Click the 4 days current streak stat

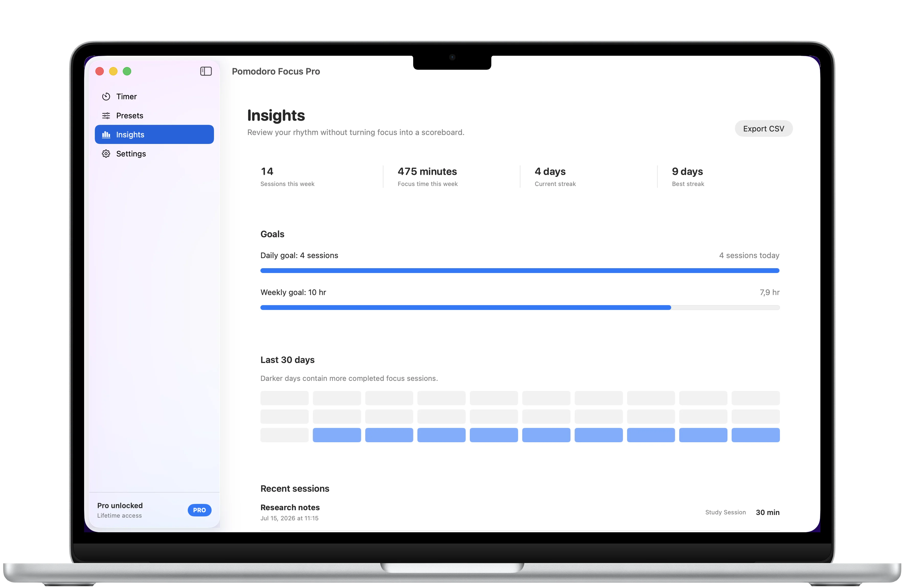tap(555, 176)
